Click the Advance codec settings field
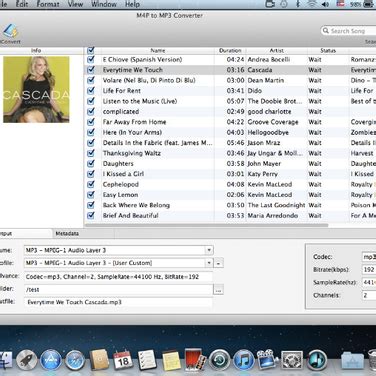This screenshot has width=376, height=376. 118,277
